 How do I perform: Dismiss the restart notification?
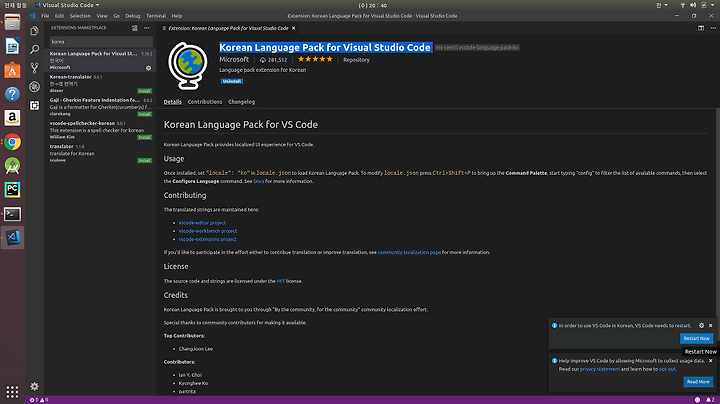click(711, 325)
